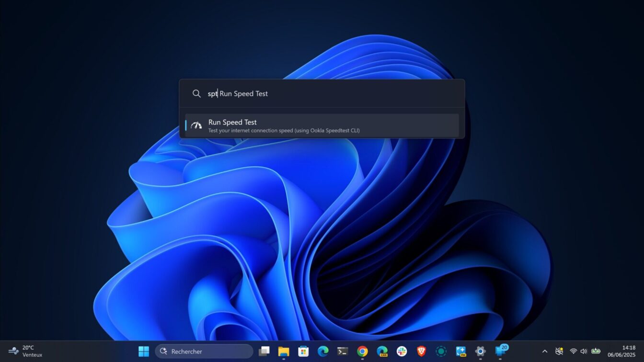Launch File Explorer from the taskbar
644x362 pixels.
(x=284, y=351)
